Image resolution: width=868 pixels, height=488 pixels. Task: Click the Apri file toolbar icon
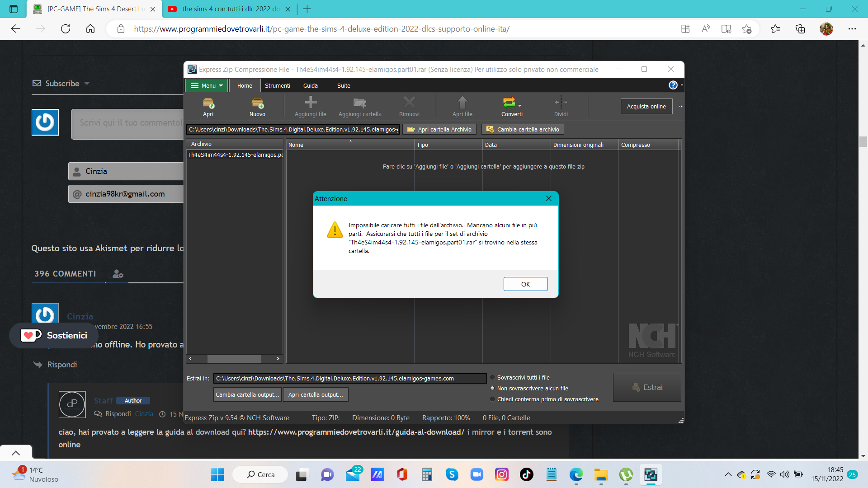(x=462, y=107)
